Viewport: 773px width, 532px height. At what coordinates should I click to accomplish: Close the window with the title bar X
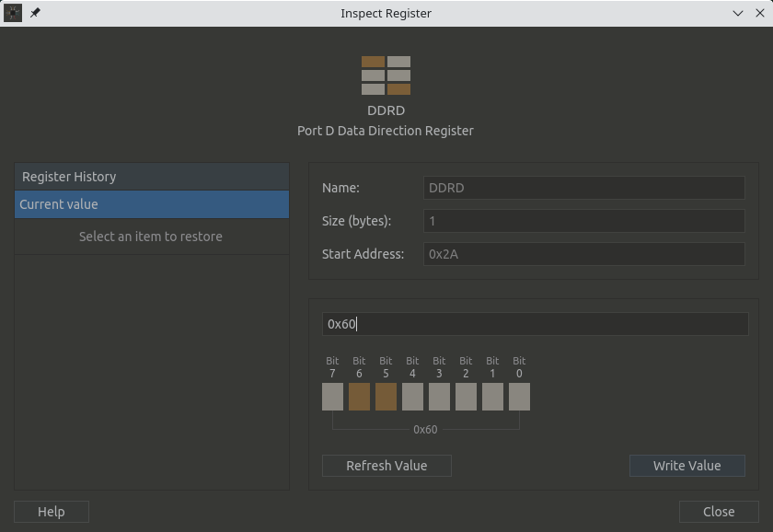pos(760,13)
